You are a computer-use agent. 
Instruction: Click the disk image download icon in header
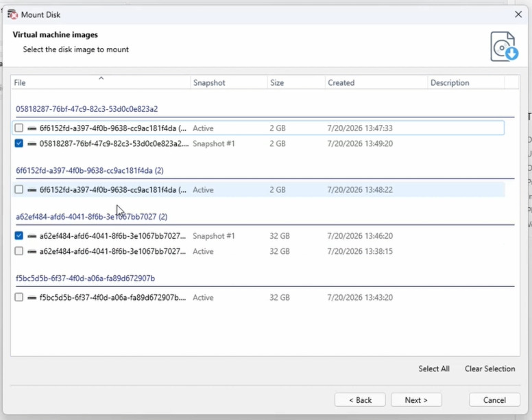tap(504, 47)
